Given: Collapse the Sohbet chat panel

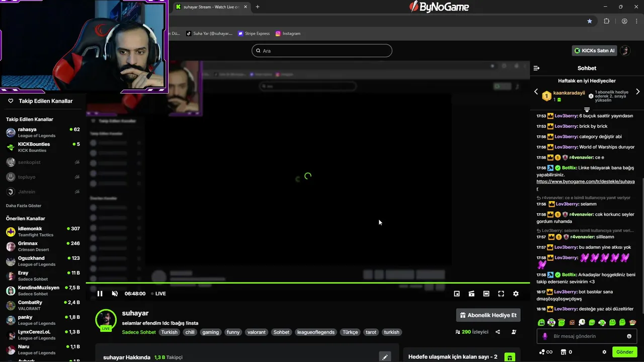Looking at the screenshot, I should [x=536, y=68].
